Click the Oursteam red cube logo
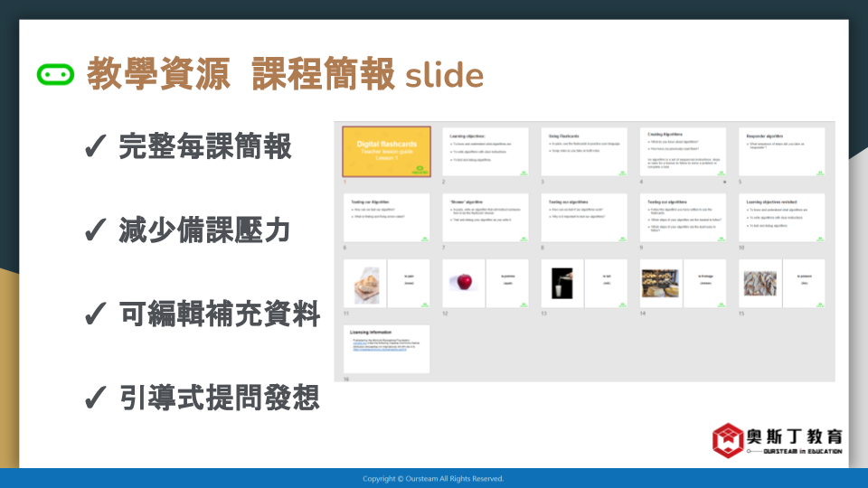 pos(729,440)
